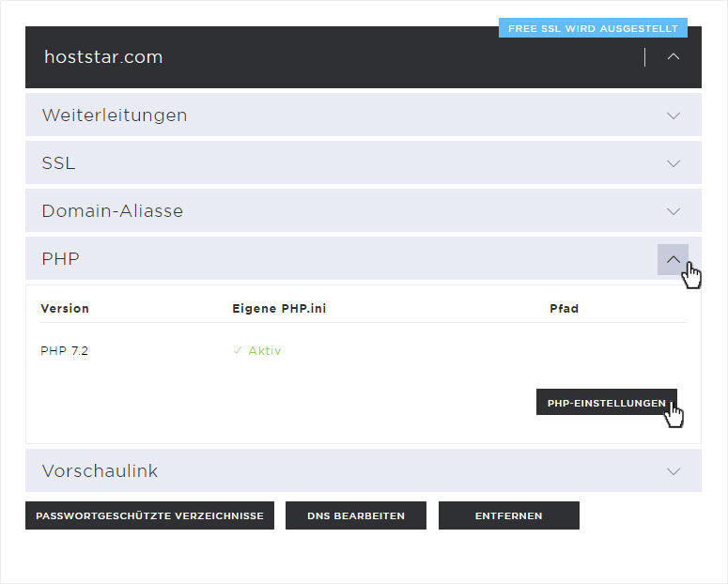Image resolution: width=728 pixels, height=584 pixels.
Task: Expand the Vorschaulink section
Action: pyautogui.click(x=674, y=471)
